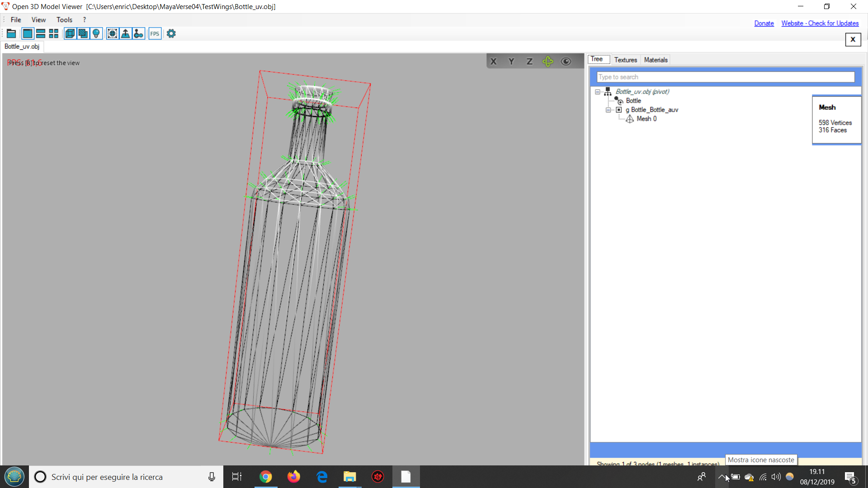The image size is (868, 488).
Task: Click the world grid display icon
Action: click(112, 33)
